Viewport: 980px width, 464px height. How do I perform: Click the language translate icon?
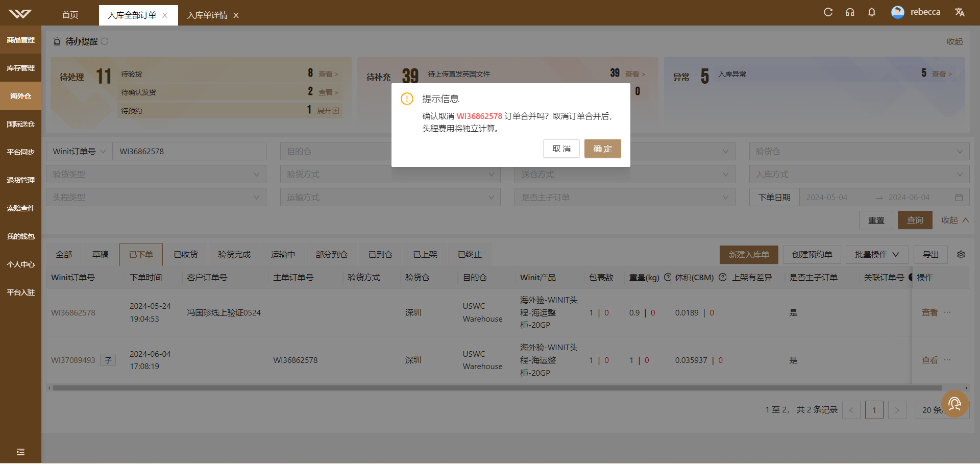[960, 12]
